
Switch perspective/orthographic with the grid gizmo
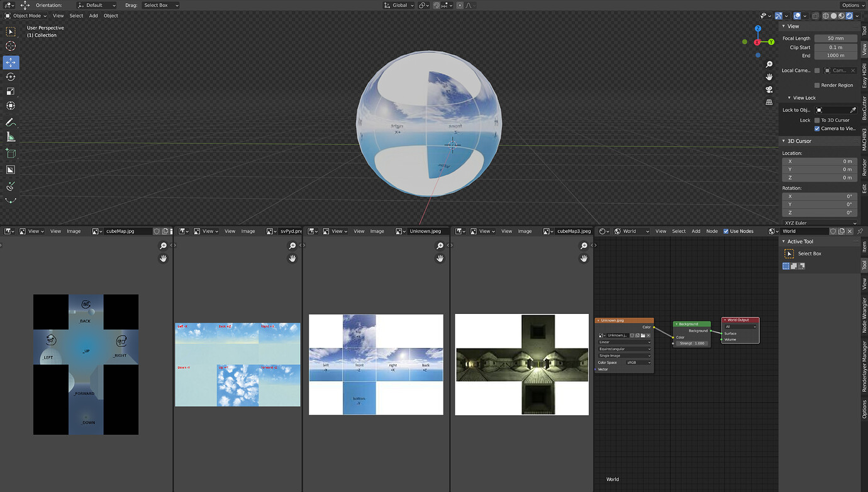pos(769,102)
